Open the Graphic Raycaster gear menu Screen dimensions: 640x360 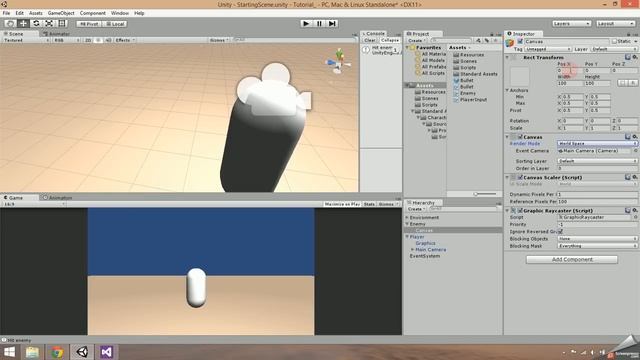pos(635,210)
